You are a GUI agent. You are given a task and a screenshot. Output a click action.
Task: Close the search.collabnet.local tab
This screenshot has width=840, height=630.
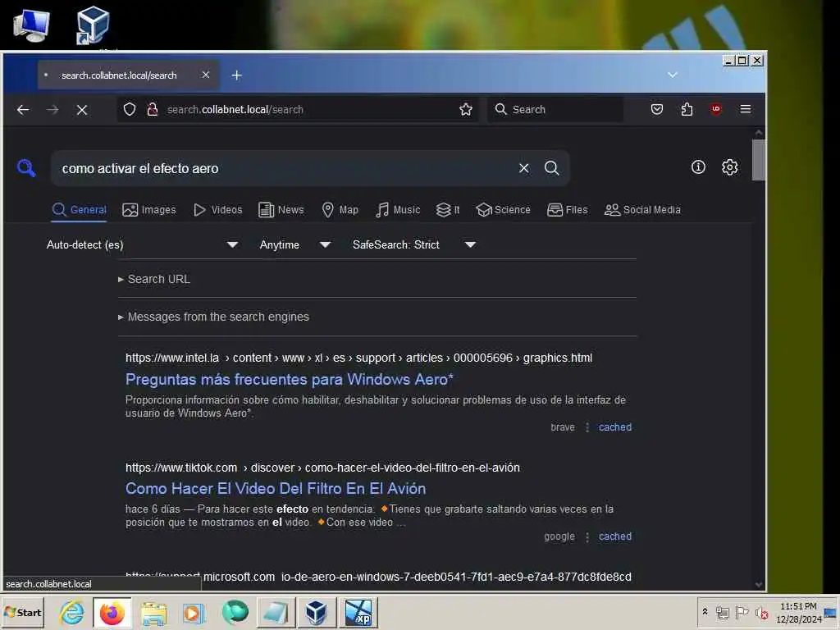206,75
